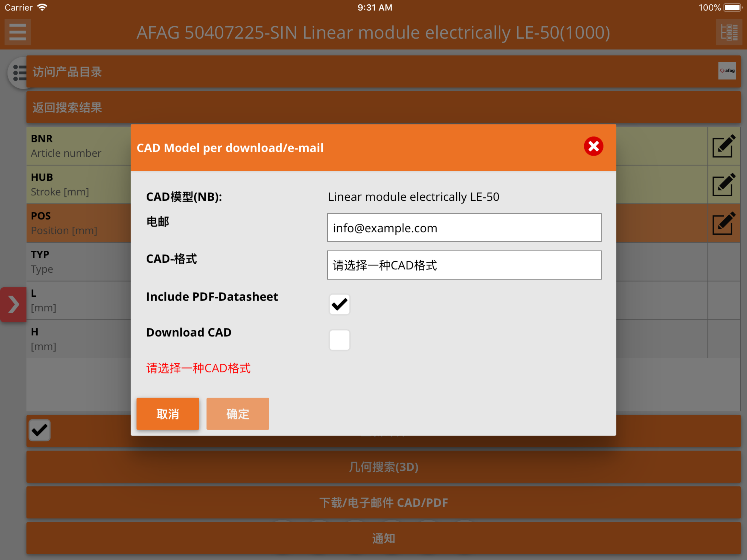Go back via 返回搜索结果
The image size is (747, 560).
click(x=384, y=107)
